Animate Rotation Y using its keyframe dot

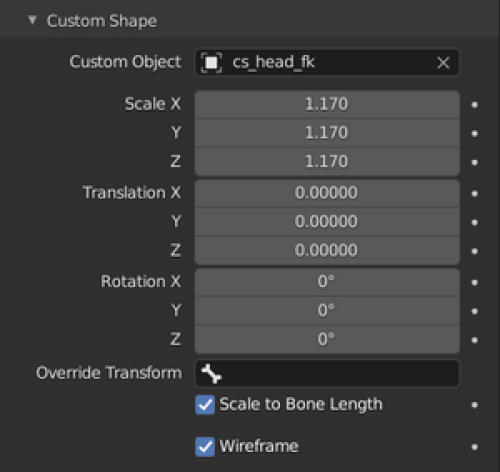474,311
